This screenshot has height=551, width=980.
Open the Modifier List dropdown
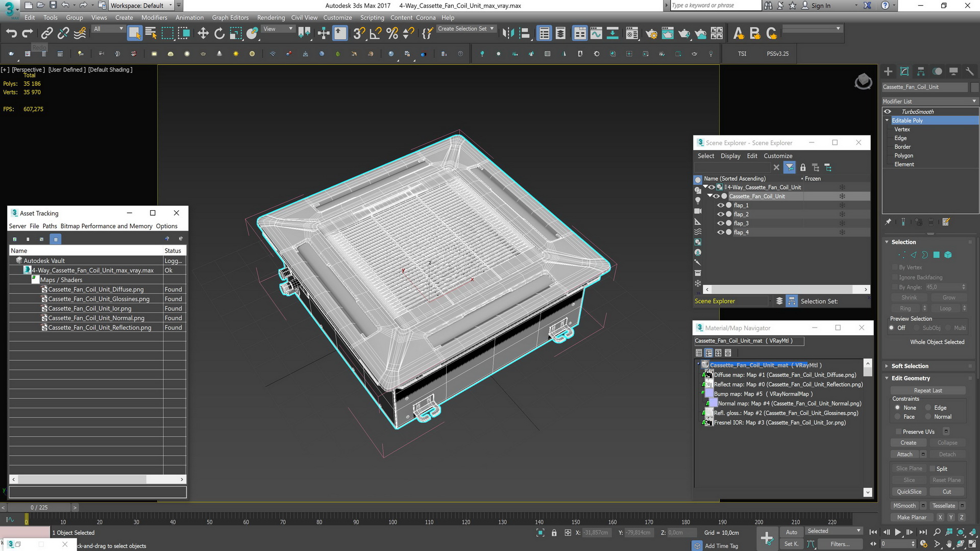click(930, 101)
